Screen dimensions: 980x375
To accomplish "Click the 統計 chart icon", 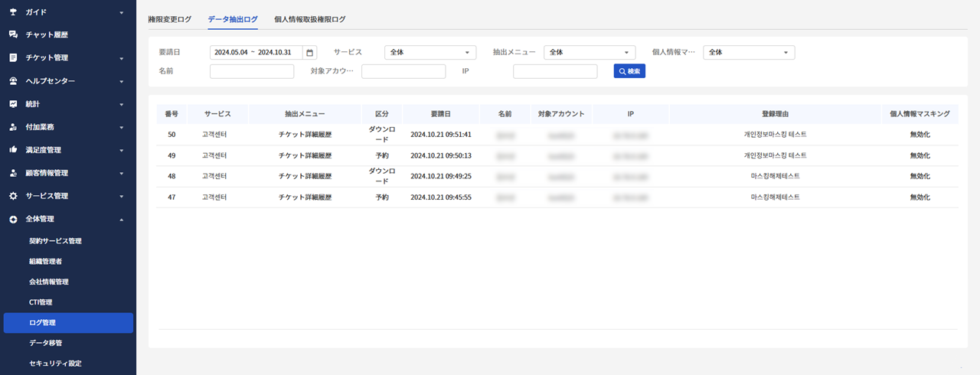I will pos(13,104).
